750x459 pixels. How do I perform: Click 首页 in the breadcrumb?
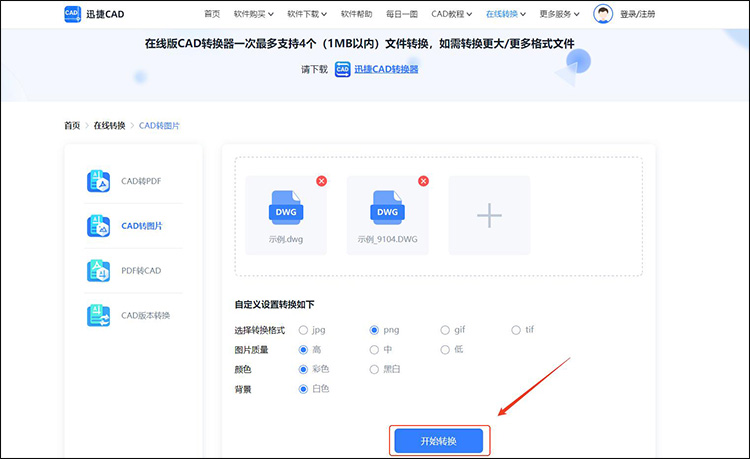click(72, 126)
